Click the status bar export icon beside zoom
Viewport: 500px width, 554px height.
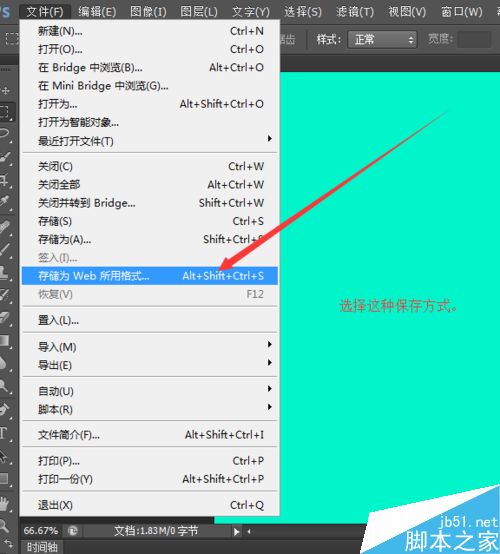(x=73, y=531)
